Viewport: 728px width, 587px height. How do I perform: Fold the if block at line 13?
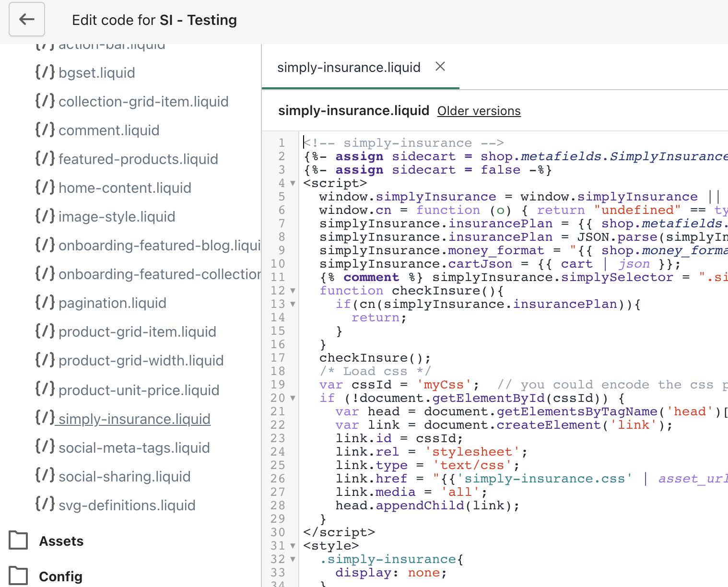[x=293, y=304]
